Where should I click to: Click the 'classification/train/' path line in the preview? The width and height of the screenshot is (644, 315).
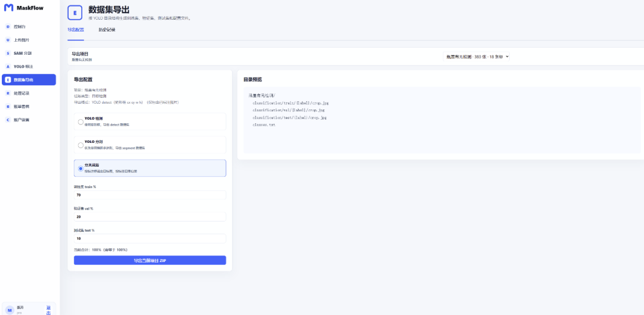point(290,103)
